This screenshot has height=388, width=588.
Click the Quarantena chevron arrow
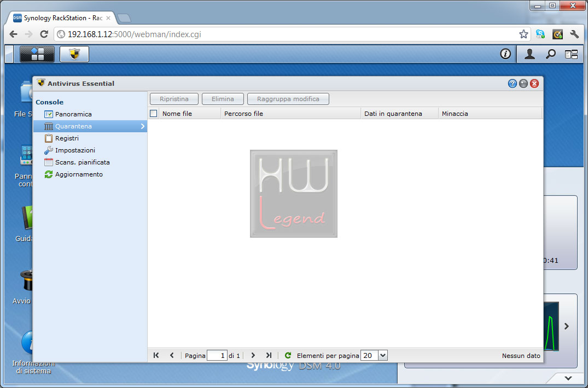pyautogui.click(x=143, y=127)
